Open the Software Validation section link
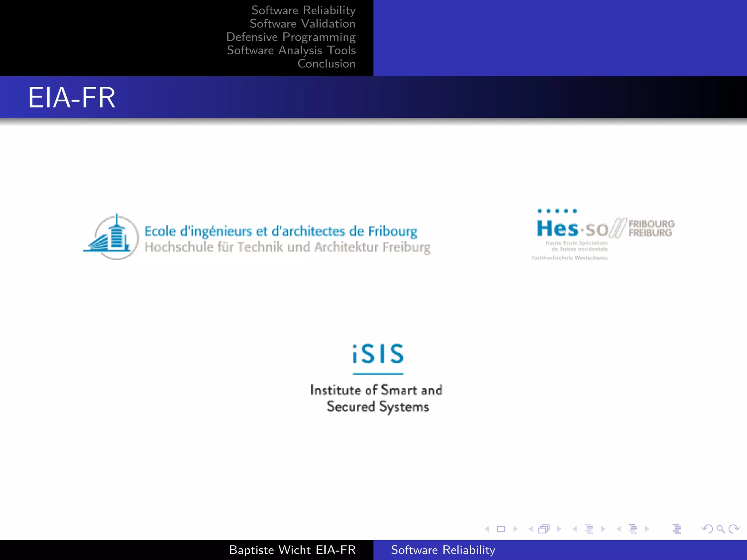The height and width of the screenshot is (560, 747). pos(302,24)
